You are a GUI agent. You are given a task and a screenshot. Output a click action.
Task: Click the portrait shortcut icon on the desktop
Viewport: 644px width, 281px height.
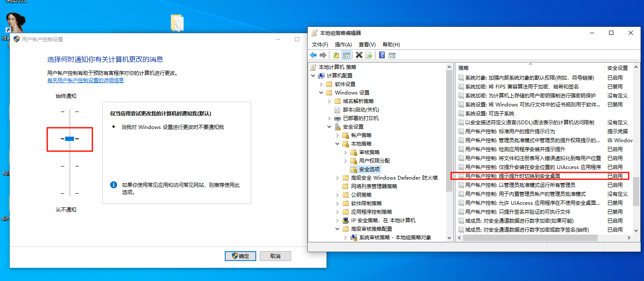[x=15, y=23]
